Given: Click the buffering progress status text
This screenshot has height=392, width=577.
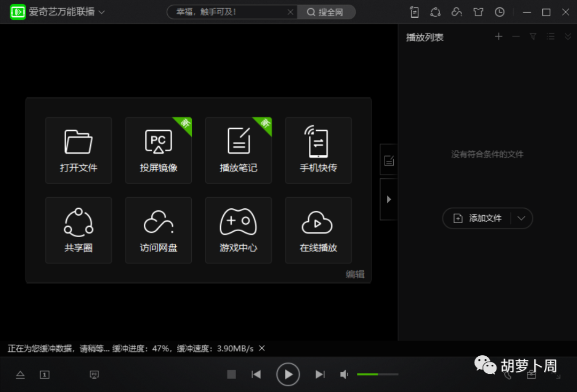Looking at the screenshot, I should [131, 348].
